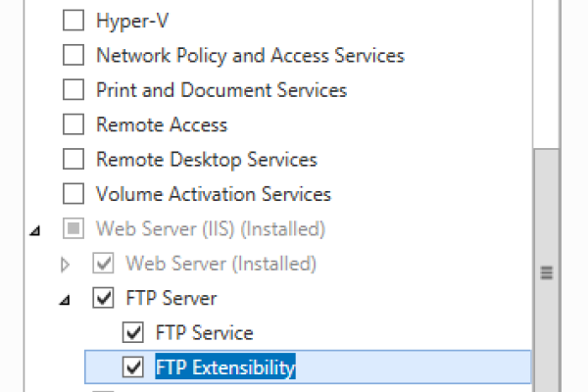Select the Volume Activation Services label
Screen dimensions: 588x392
(x=213, y=194)
